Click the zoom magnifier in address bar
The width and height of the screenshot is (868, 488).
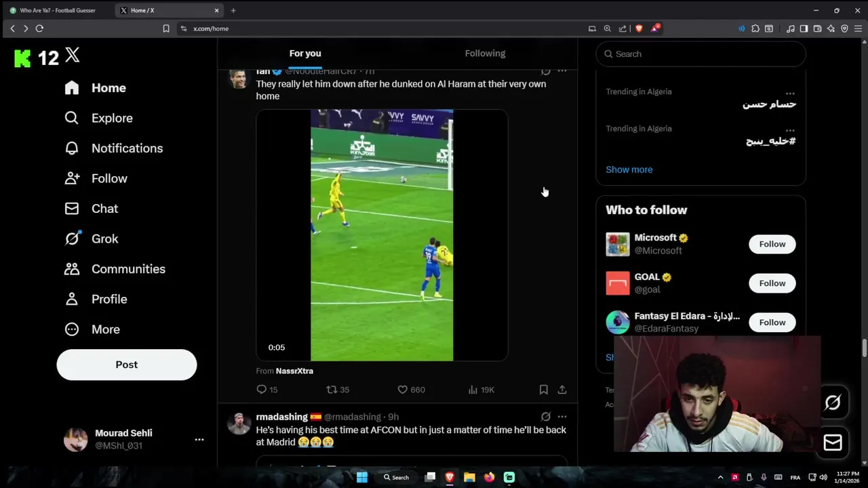607,28
